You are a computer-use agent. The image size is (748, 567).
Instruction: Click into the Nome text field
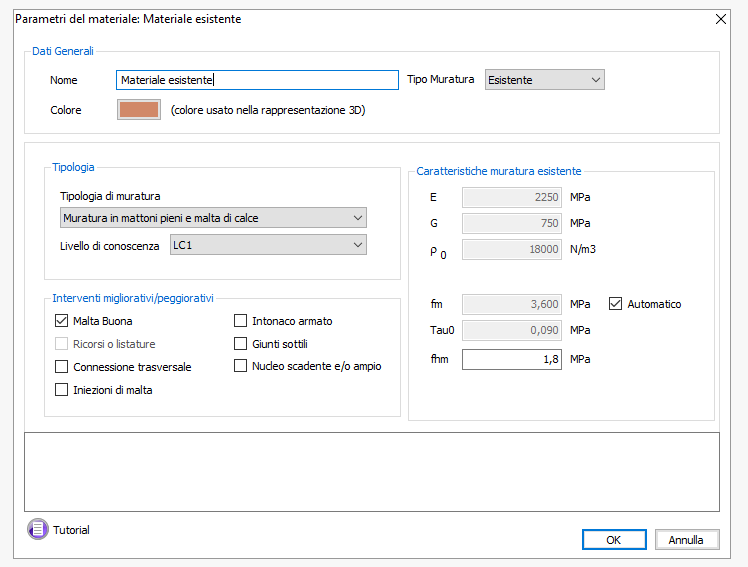pos(257,80)
